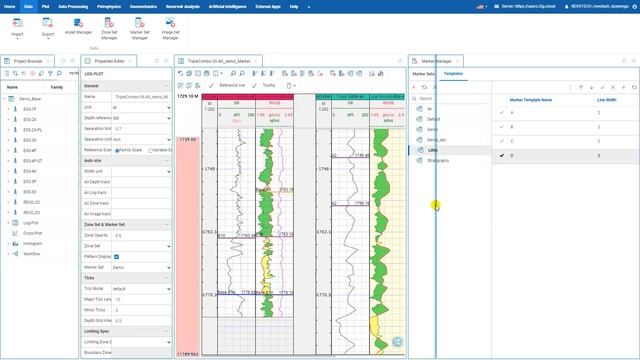Collapse the Demo_Base project node
This screenshot has height=360, width=640.
pos(4,99)
